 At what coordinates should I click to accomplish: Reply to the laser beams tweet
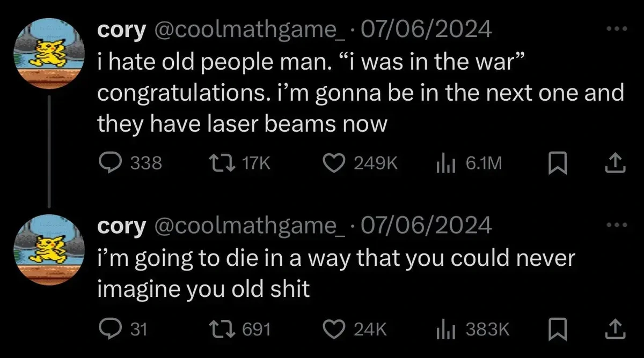(111, 163)
